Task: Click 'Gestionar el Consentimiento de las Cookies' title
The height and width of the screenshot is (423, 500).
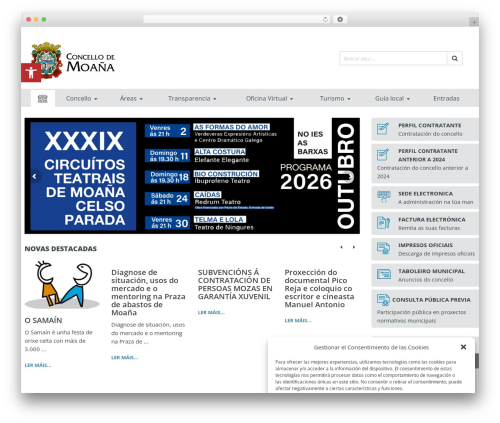Action: (371, 347)
